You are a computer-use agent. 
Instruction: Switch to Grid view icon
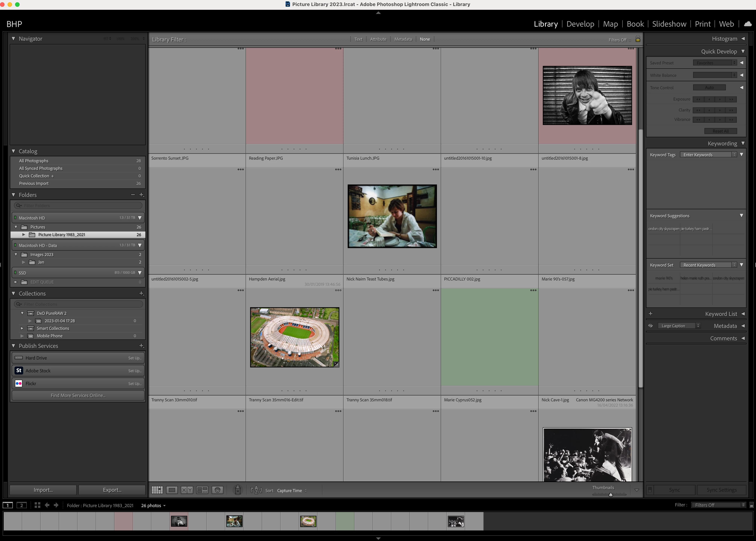click(x=157, y=490)
